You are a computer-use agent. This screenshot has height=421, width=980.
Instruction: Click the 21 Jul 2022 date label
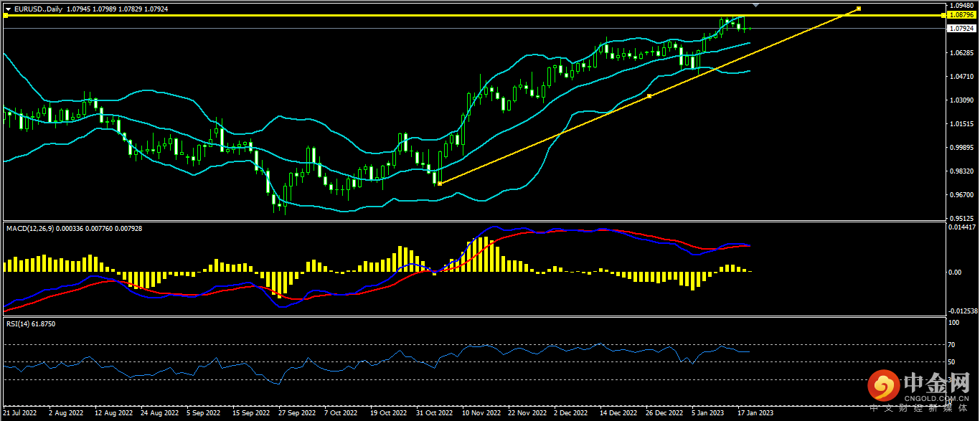19,413
